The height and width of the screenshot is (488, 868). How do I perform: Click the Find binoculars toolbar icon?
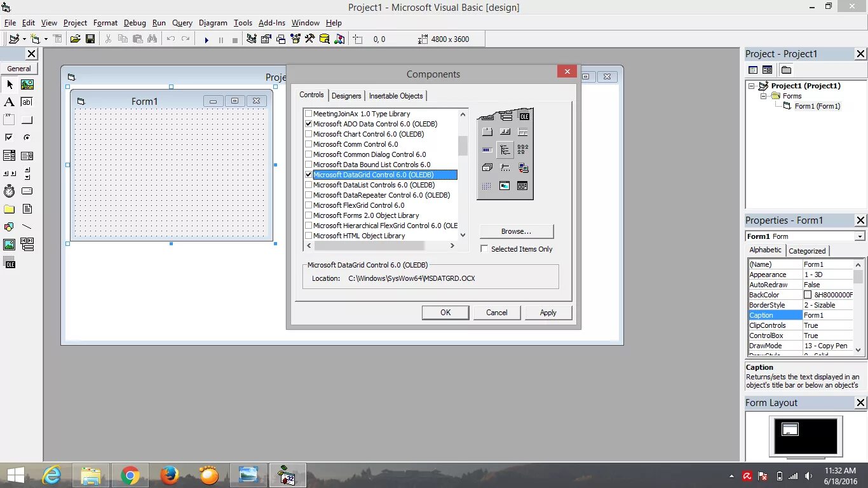point(152,39)
